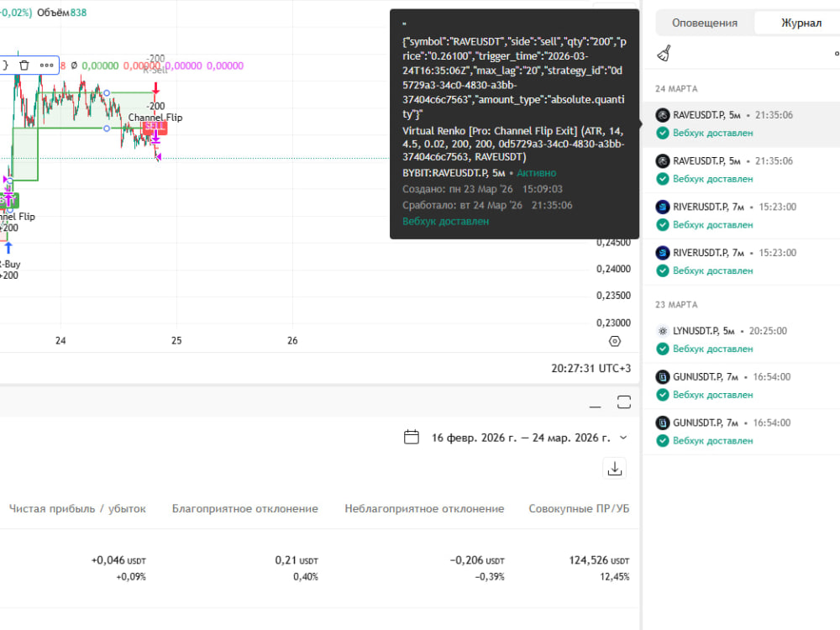The width and height of the screenshot is (840, 630).
Task: Switch to the Журнал tab
Action: (801, 23)
